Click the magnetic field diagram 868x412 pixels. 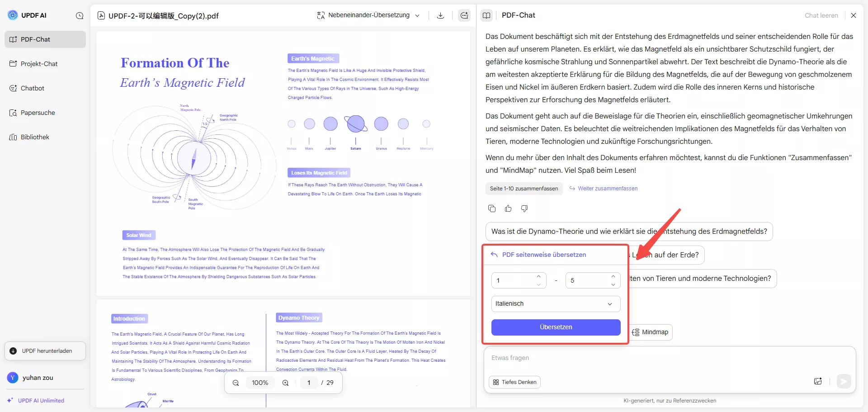[x=194, y=158]
